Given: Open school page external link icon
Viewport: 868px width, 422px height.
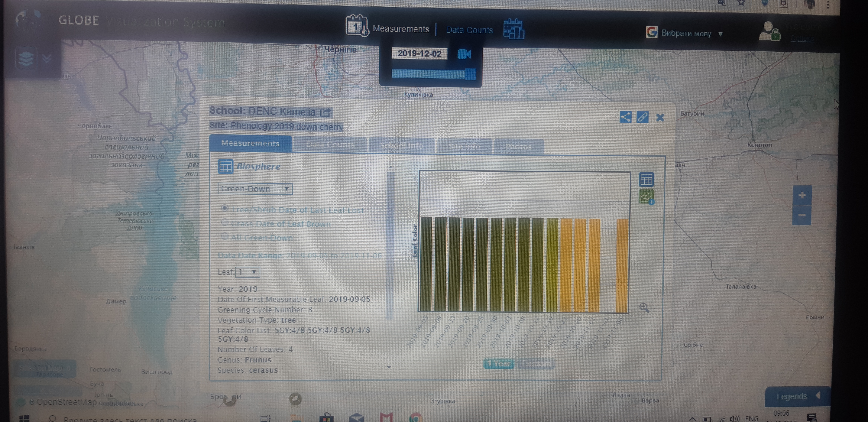Looking at the screenshot, I should (325, 112).
